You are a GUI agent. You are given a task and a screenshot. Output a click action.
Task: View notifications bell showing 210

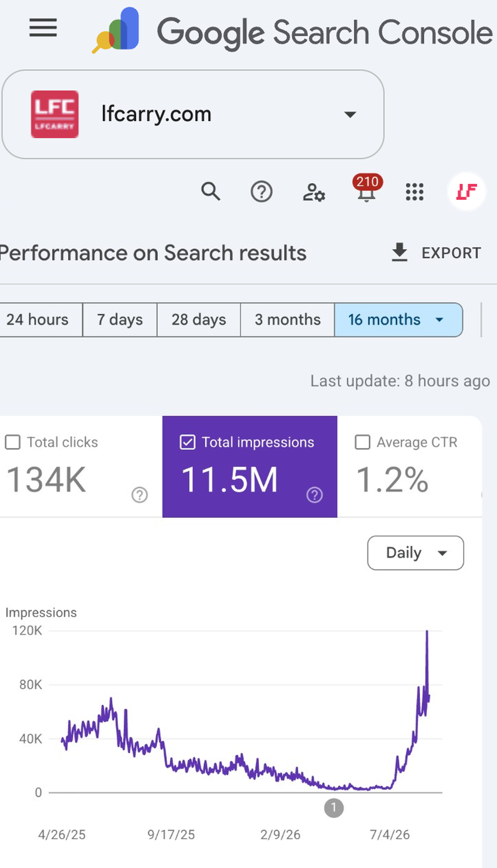pyautogui.click(x=367, y=189)
